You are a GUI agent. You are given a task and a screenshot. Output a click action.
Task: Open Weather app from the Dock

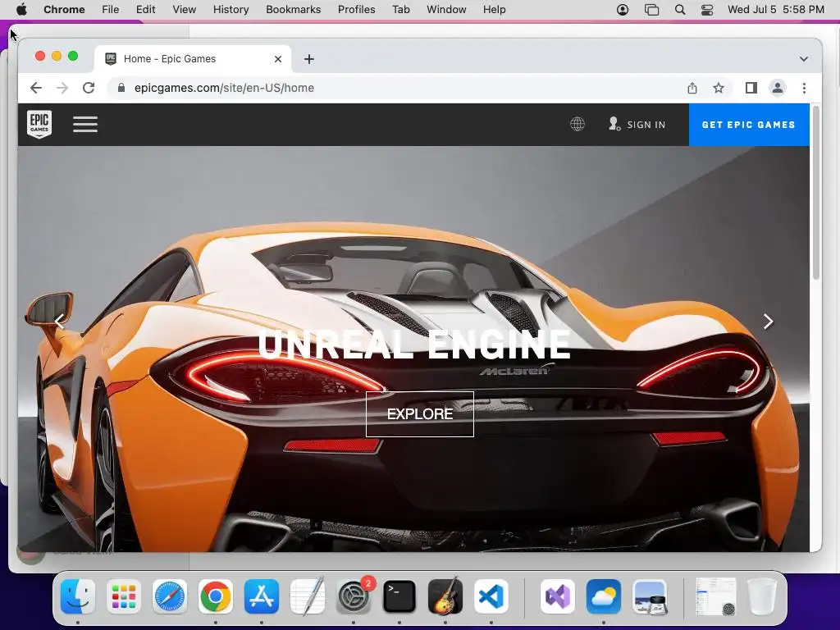pyautogui.click(x=604, y=597)
